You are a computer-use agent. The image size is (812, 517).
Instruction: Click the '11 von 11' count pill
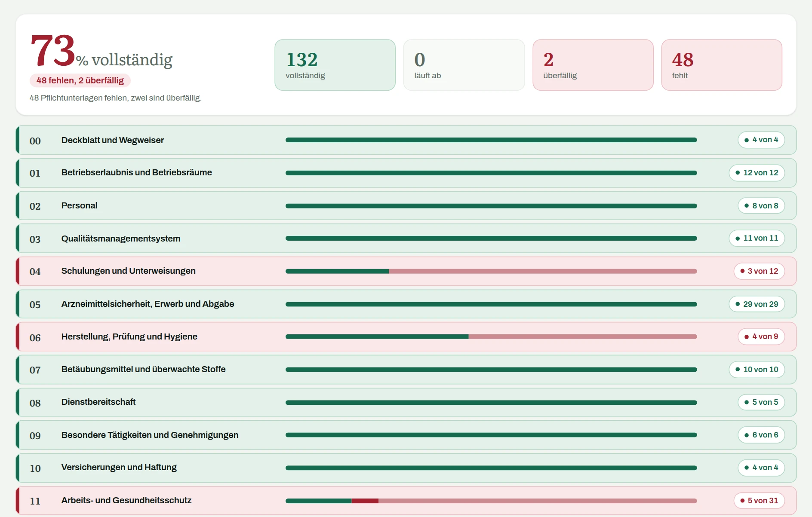click(757, 238)
